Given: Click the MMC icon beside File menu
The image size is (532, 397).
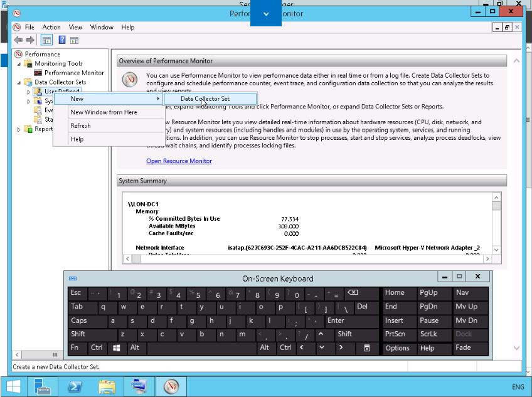Looking at the screenshot, I should 16,27.
